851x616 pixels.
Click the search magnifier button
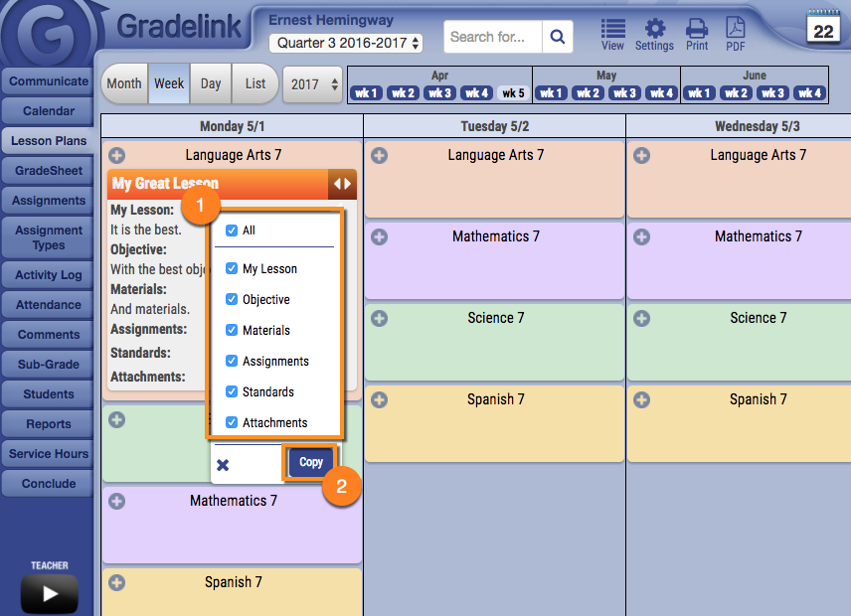pyautogui.click(x=557, y=37)
